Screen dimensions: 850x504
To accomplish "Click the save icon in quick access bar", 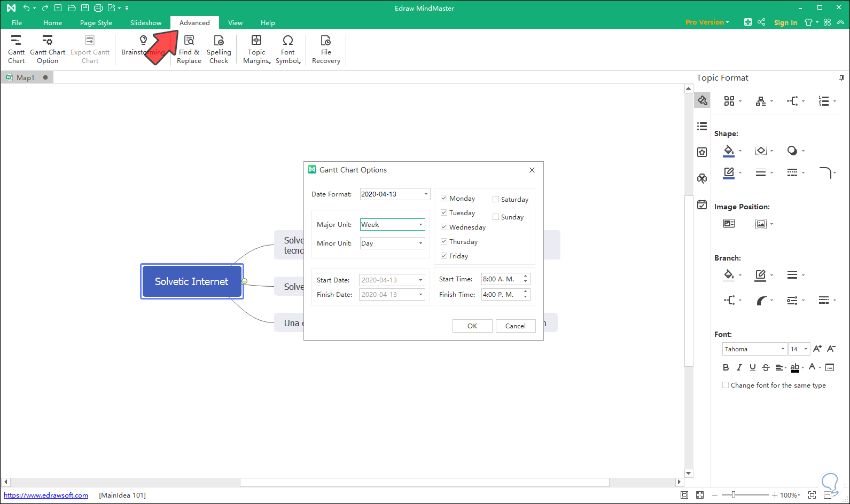I will coord(85,8).
